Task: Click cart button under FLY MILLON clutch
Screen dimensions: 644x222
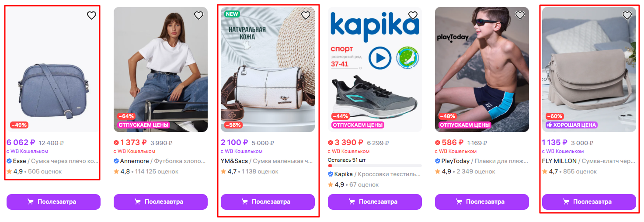Action: click(589, 202)
